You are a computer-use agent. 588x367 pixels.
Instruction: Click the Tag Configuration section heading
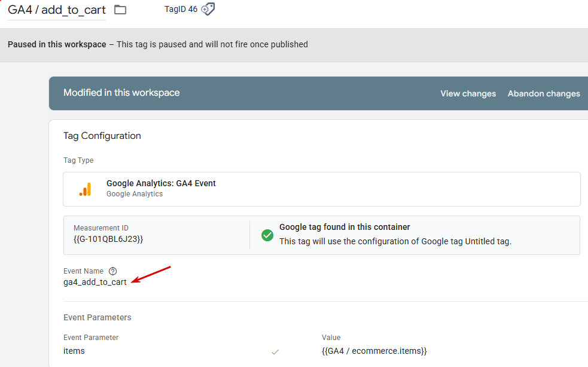(x=102, y=136)
